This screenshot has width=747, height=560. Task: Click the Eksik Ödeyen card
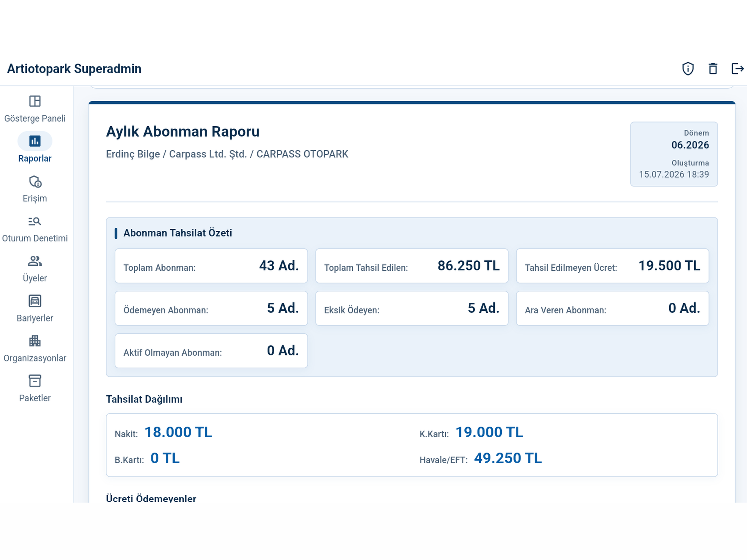pyautogui.click(x=412, y=308)
